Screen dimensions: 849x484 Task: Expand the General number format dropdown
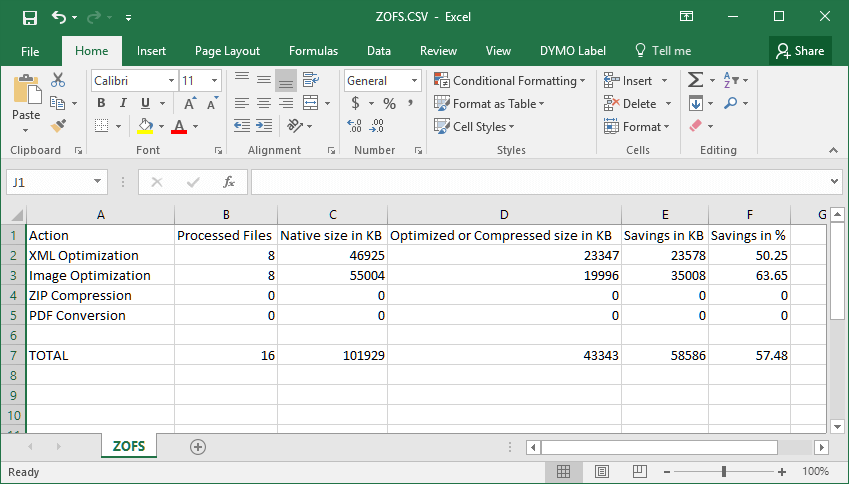tap(414, 81)
